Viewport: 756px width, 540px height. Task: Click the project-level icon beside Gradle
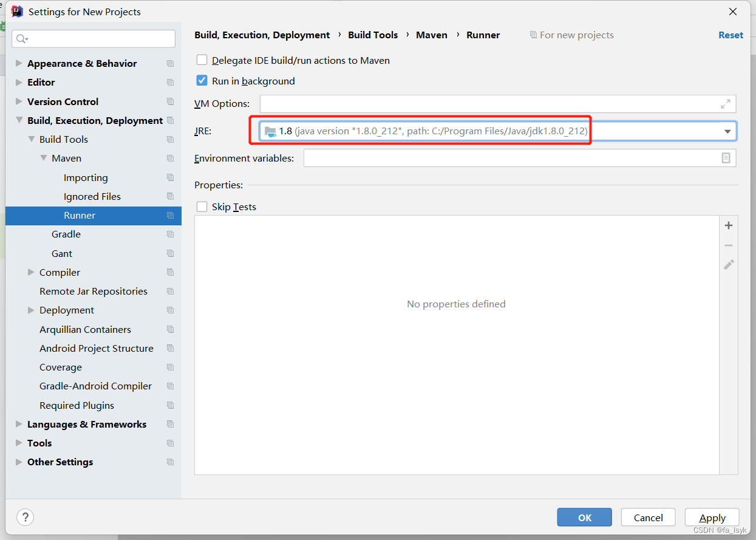(x=170, y=234)
